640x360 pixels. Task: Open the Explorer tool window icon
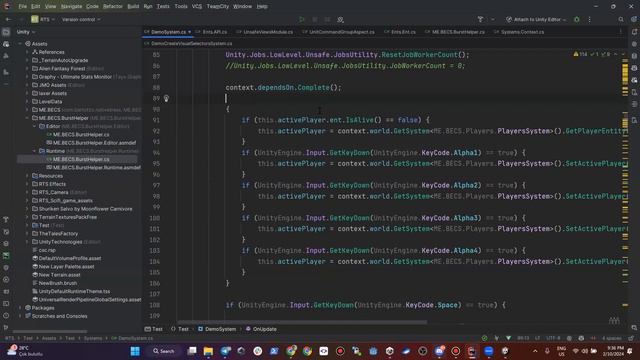click(x=6, y=32)
